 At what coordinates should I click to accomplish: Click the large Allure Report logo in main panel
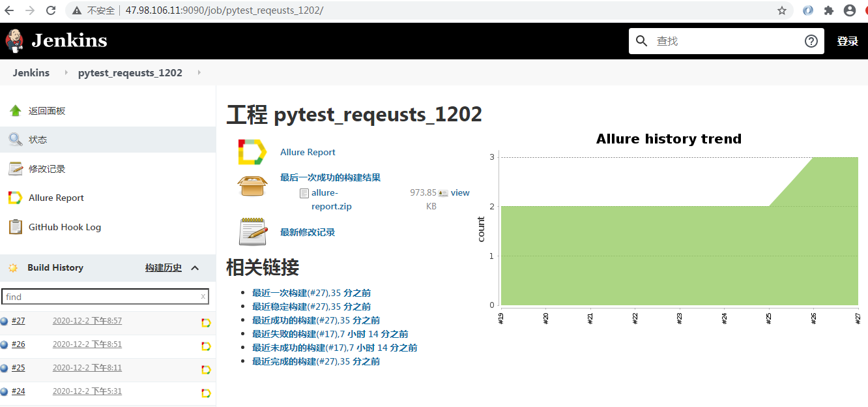pos(252,152)
